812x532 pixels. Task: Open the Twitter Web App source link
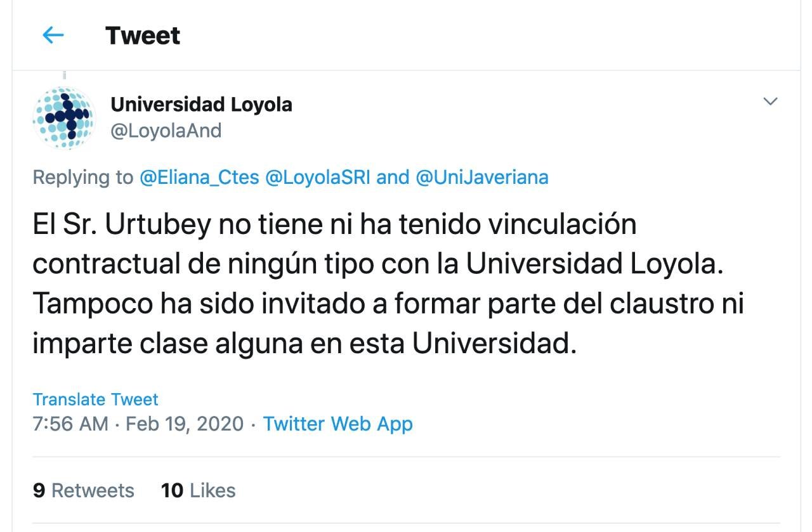coord(337,424)
